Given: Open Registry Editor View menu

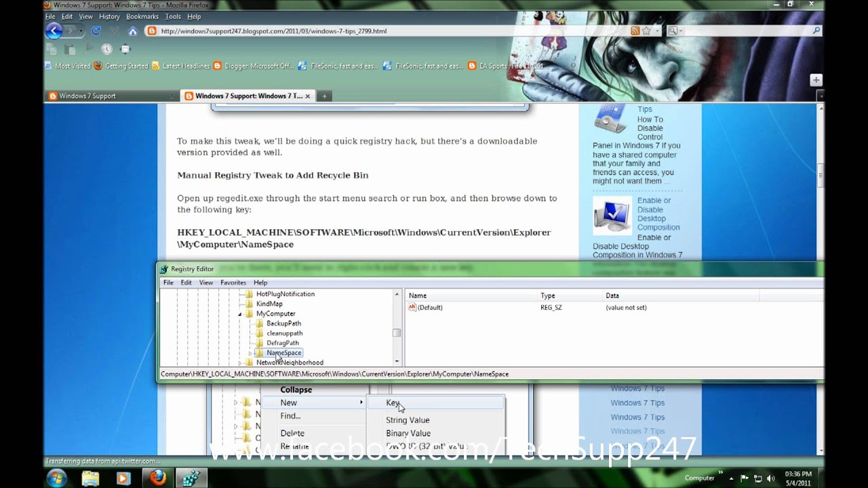Looking at the screenshot, I should point(206,283).
